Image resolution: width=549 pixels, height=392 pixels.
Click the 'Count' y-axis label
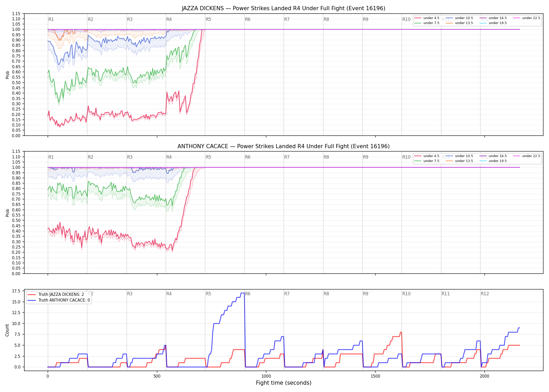pyautogui.click(x=7, y=330)
